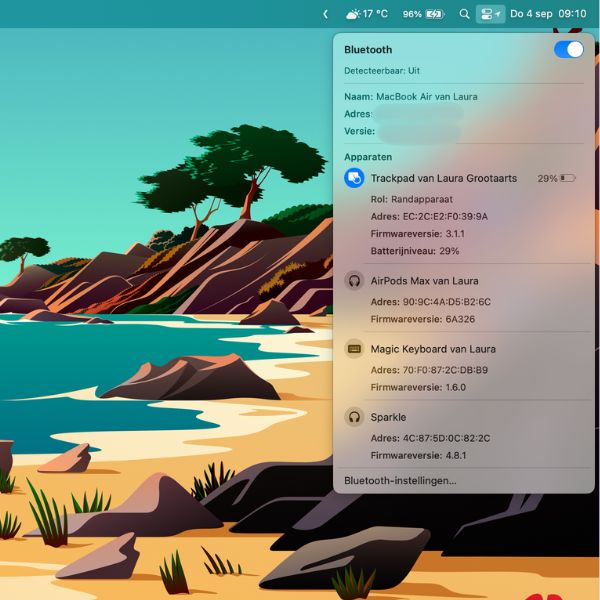Viewport: 600px width, 600px height.
Task: Click Detecteerbaar: Uit
Action: [x=382, y=71]
